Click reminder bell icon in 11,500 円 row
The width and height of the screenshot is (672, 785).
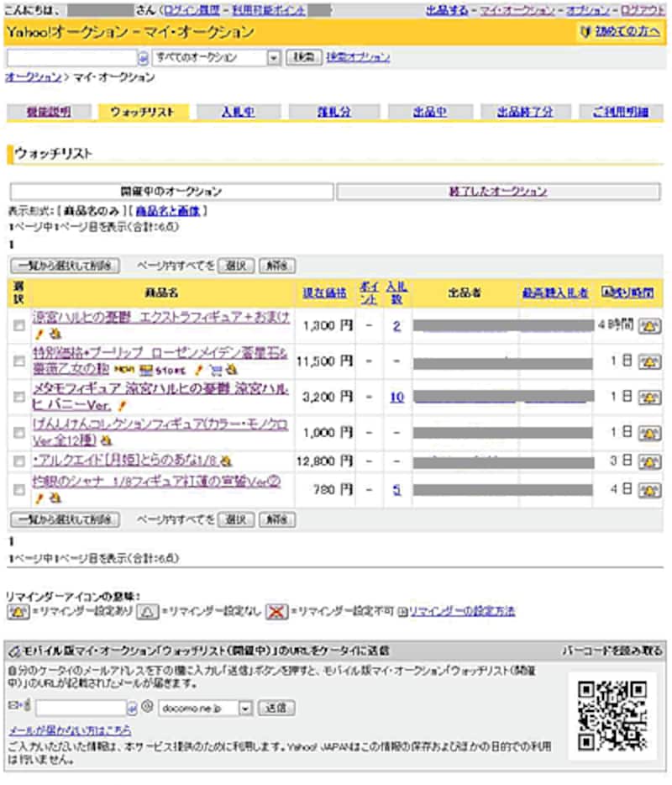click(649, 361)
